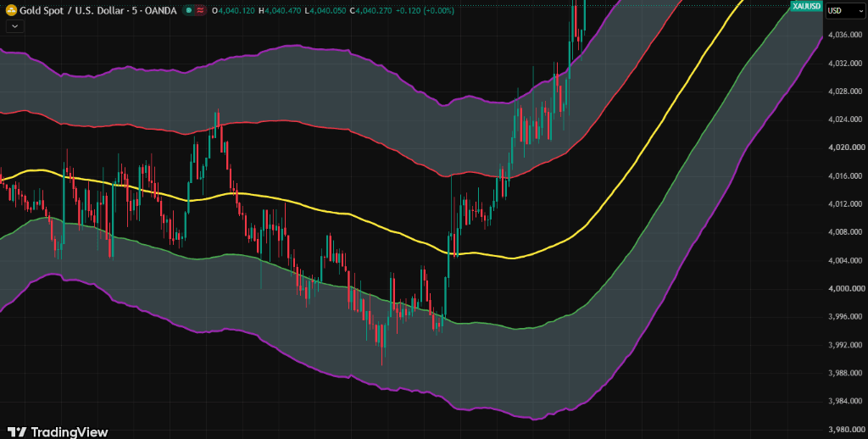Viewport: 868px width, 439px height.
Task: Click the red approximate-sign data icon
Action: [x=200, y=10]
